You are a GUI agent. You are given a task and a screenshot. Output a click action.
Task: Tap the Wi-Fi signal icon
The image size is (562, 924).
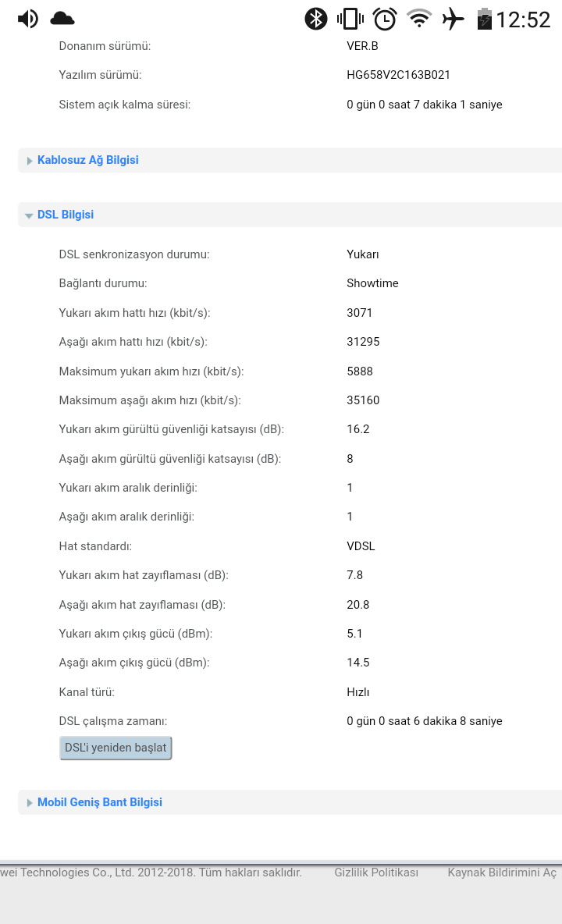click(419, 19)
